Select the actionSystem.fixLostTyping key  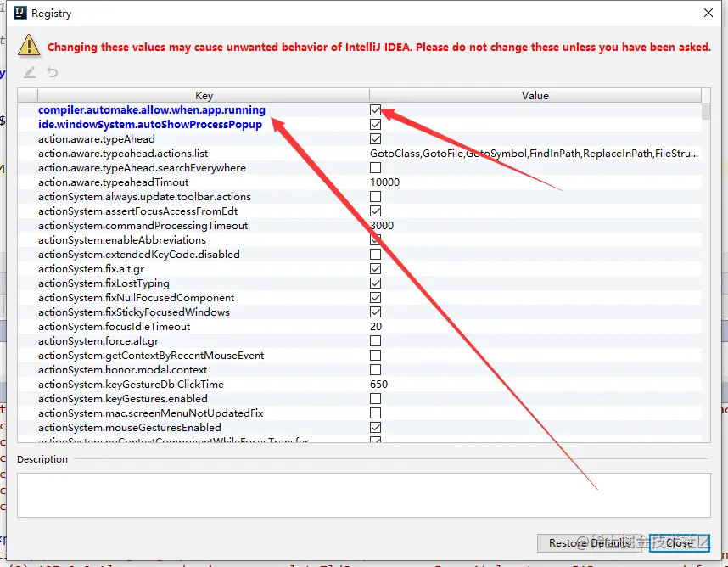[104, 283]
